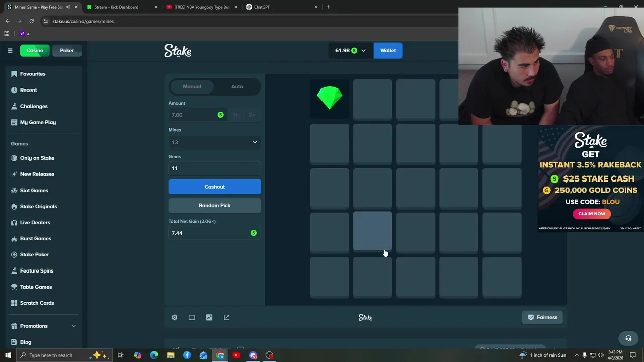Open Task View on the taskbar
The image size is (644, 362).
(x=121, y=355)
